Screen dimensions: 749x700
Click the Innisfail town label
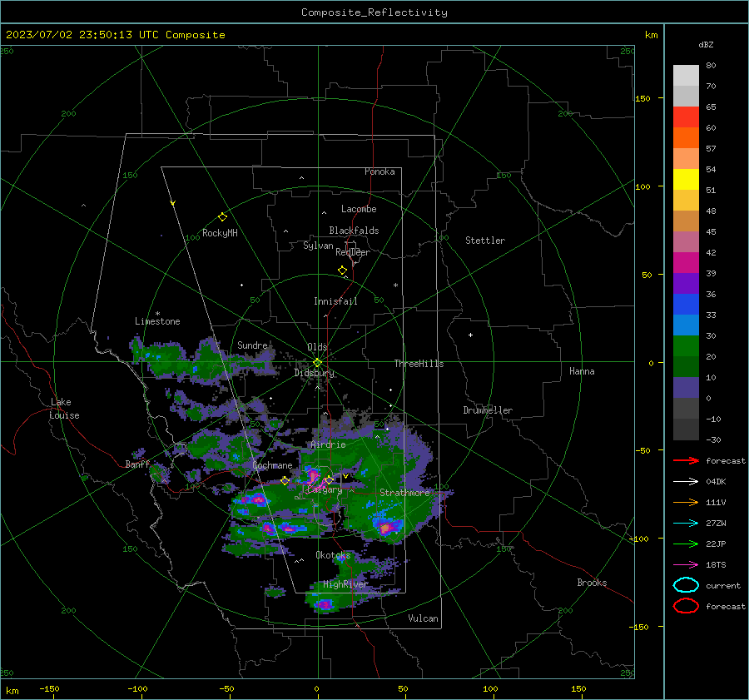[335, 301]
